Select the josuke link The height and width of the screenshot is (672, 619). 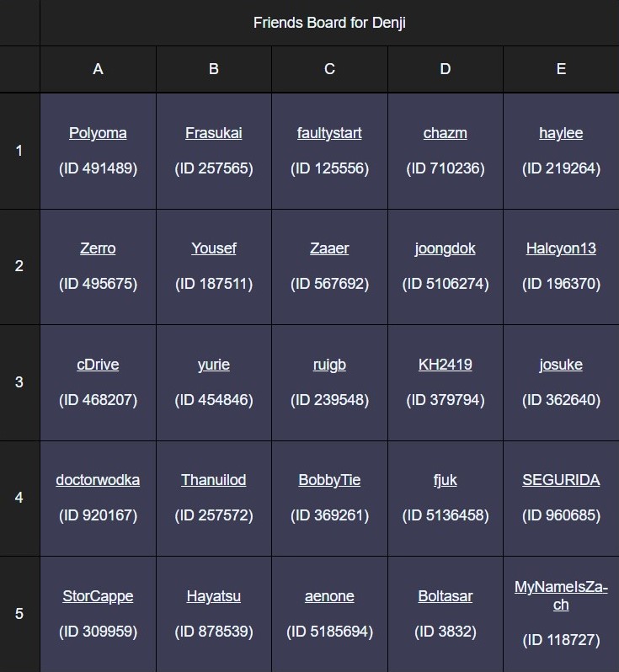click(x=561, y=365)
